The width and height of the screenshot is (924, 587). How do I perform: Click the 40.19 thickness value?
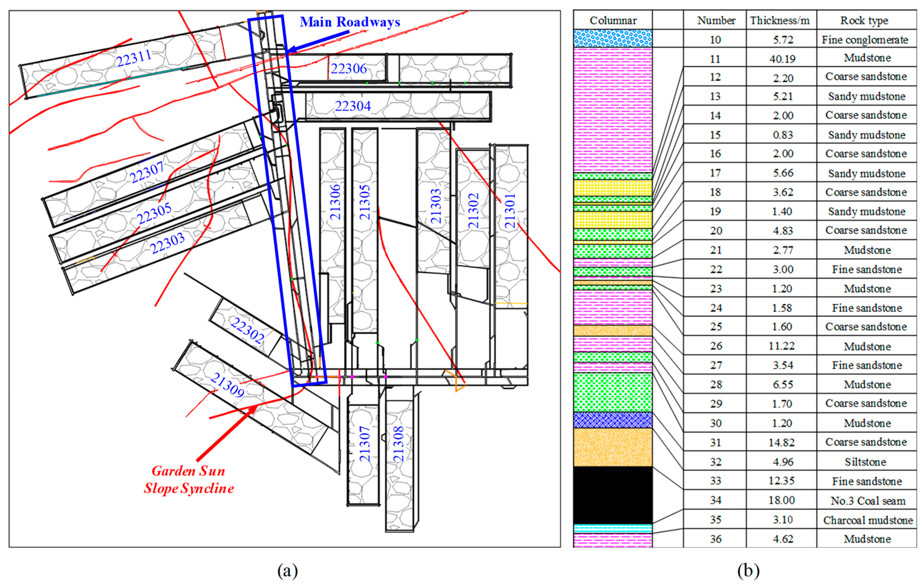click(782, 59)
